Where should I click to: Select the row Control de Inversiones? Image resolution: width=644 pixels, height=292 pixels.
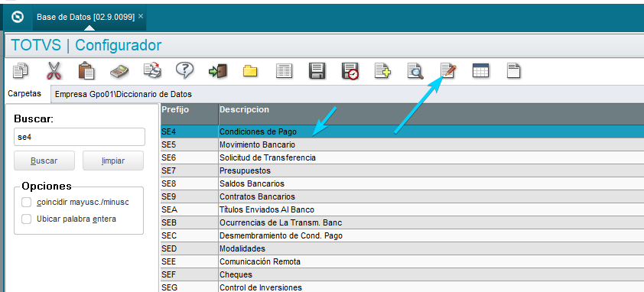pos(402,287)
